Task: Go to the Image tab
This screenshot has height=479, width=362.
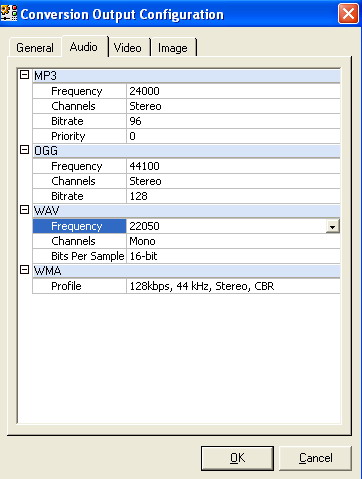Action: (x=173, y=48)
